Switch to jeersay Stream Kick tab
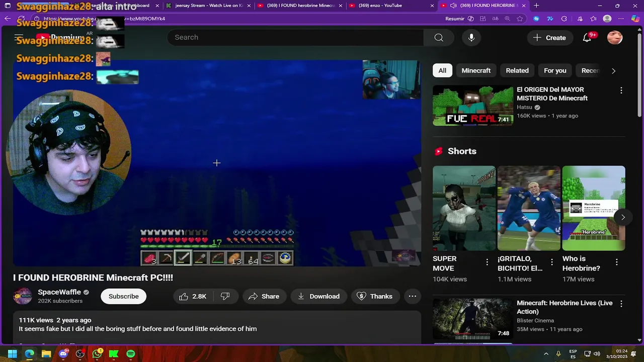 [x=208, y=6]
